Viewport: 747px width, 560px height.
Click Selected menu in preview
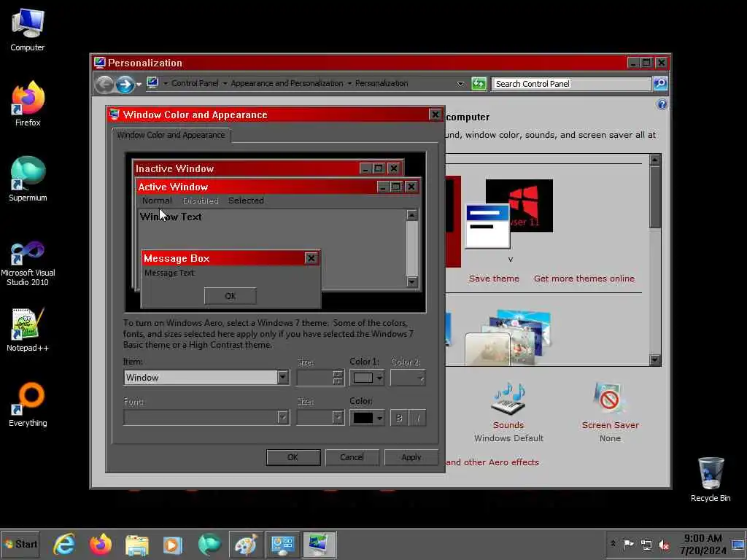(246, 201)
